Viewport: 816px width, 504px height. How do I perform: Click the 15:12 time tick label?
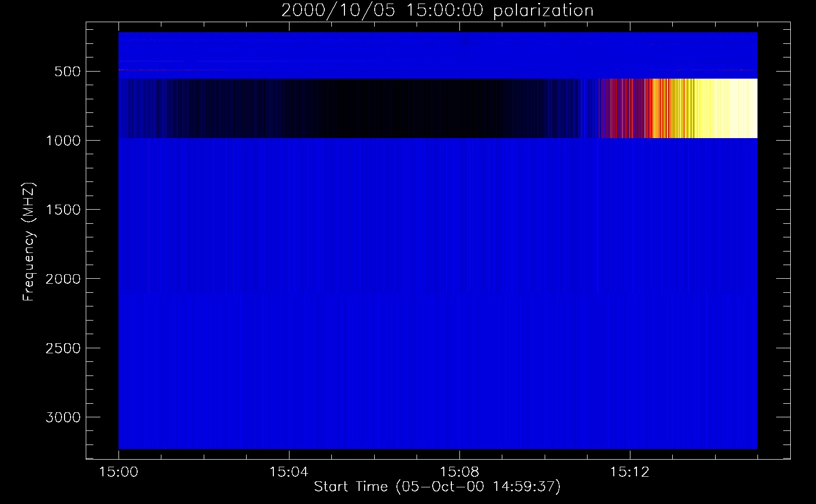click(x=629, y=472)
